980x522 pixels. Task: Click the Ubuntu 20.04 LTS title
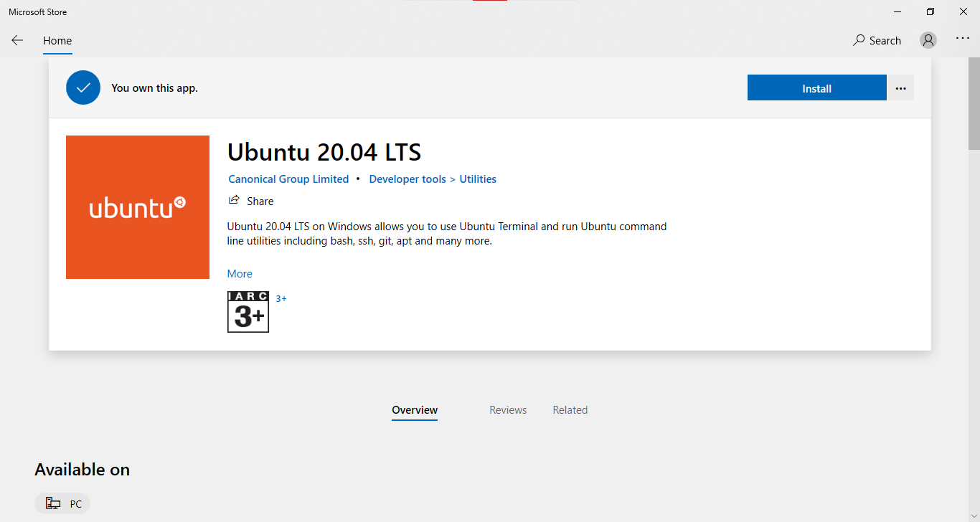pyautogui.click(x=324, y=152)
